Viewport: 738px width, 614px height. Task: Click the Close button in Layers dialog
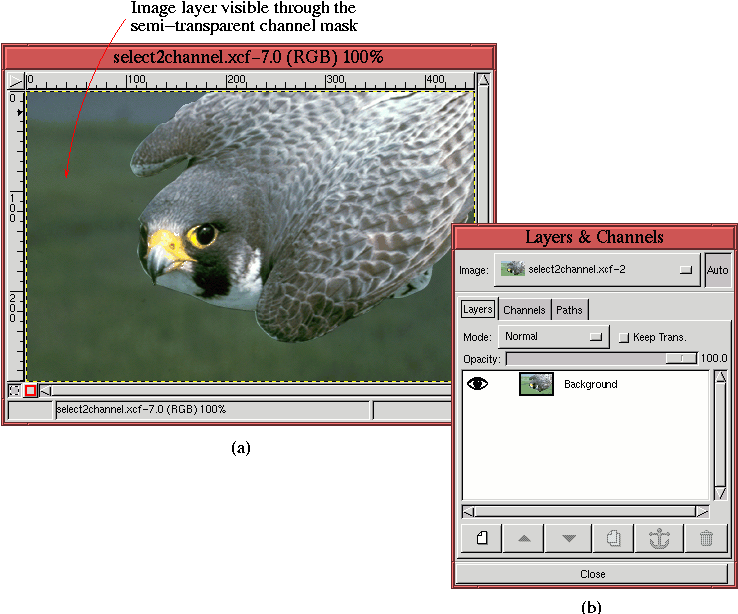[x=592, y=574]
